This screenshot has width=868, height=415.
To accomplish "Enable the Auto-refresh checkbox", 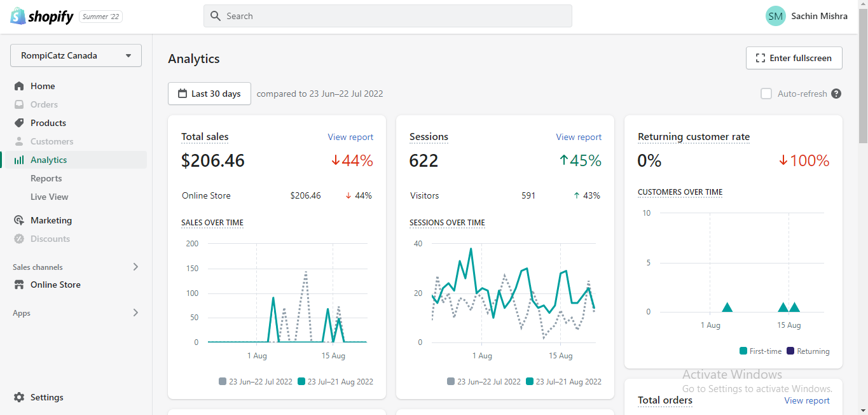I will pyautogui.click(x=766, y=94).
